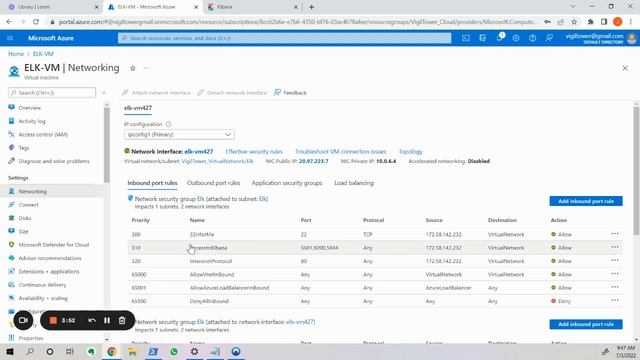
Task: Open Troubleshoot VM connection issues link
Action: [x=340, y=151]
